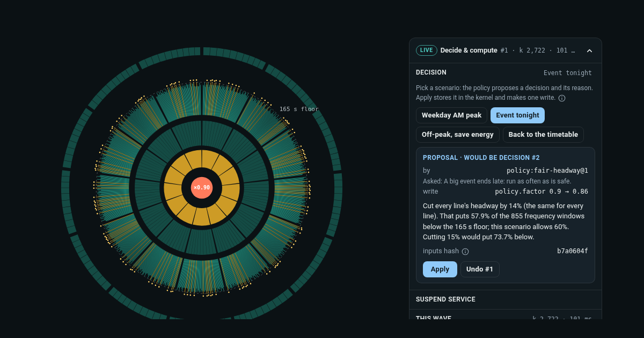Collapse the Decide & compute panel chevron

tap(589, 50)
